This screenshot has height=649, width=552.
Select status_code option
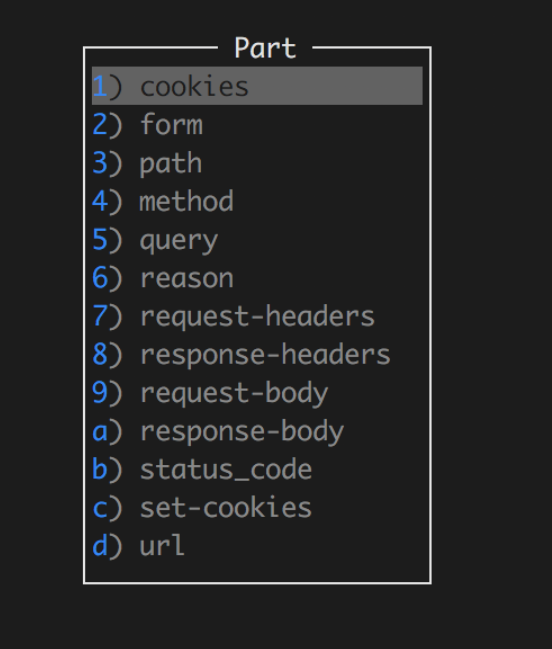(x=257, y=469)
